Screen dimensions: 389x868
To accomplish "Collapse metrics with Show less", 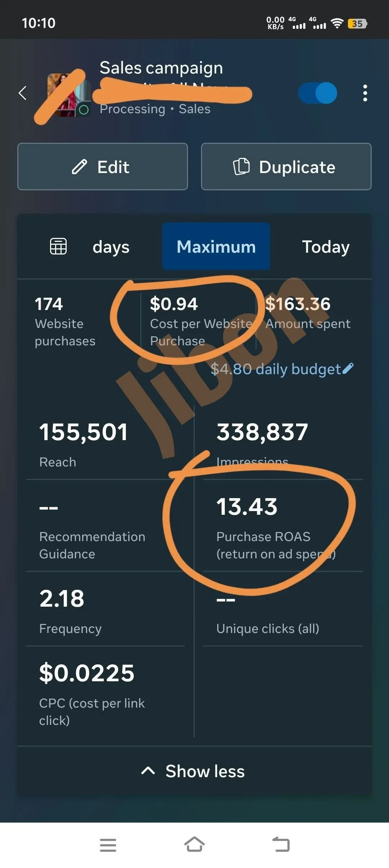I will 194,771.
